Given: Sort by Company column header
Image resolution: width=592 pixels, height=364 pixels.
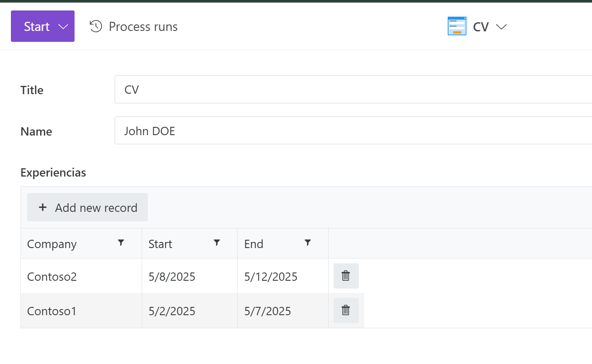Looking at the screenshot, I should click(x=52, y=244).
